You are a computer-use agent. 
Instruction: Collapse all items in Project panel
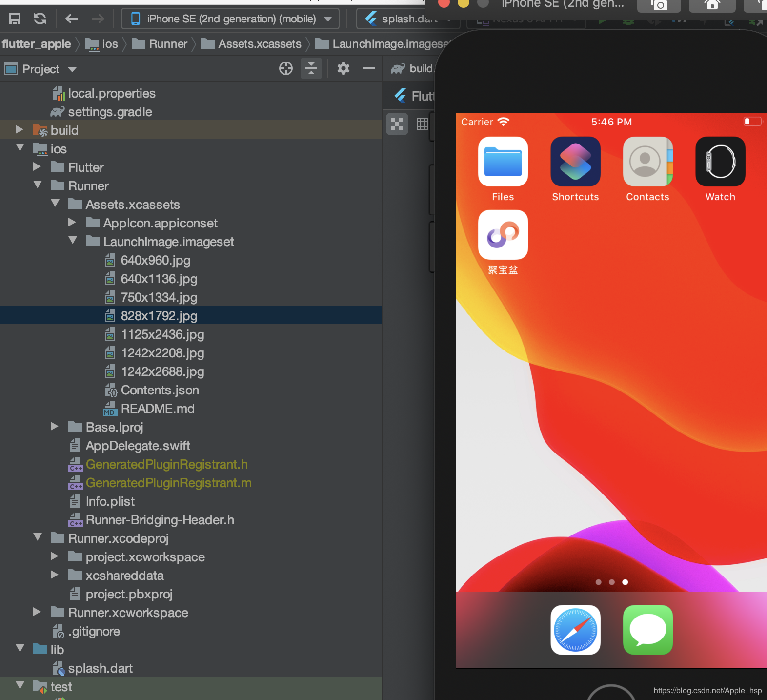click(x=311, y=69)
